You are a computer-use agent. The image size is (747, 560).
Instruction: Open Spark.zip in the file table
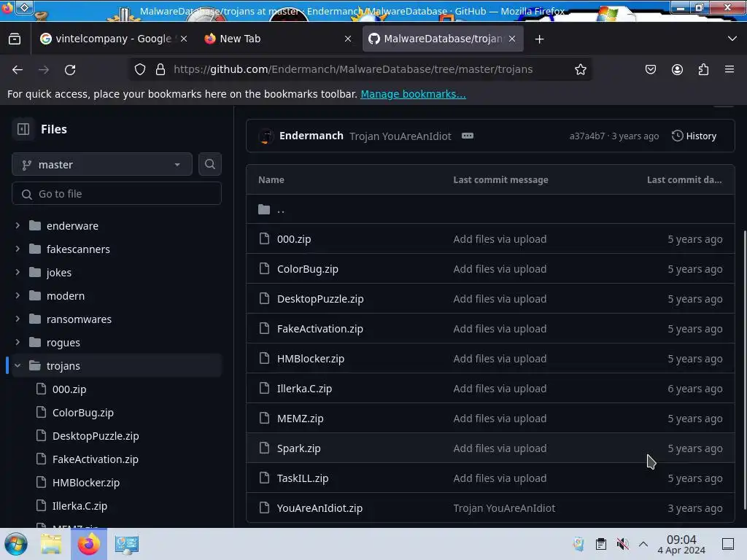(x=298, y=448)
